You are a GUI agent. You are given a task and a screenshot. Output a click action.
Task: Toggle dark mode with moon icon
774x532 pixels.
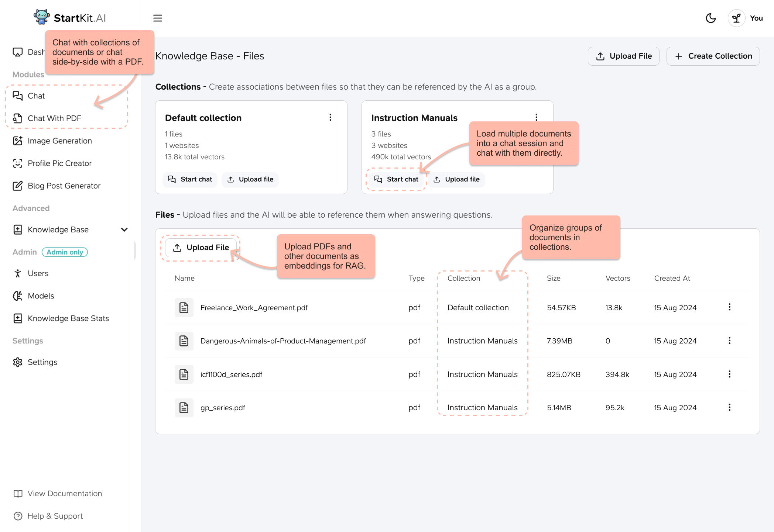pos(710,18)
